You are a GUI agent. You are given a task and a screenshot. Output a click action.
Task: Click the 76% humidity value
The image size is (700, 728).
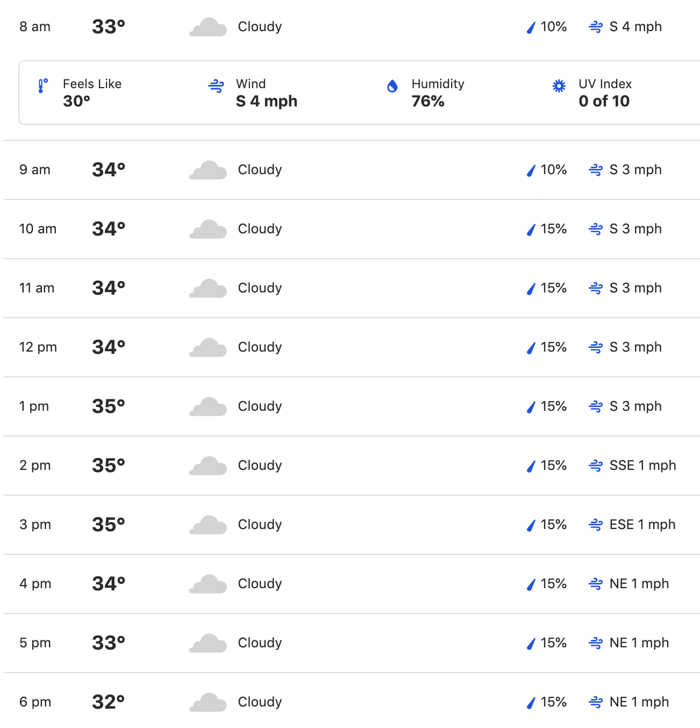pyautogui.click(x=428, y=101)
